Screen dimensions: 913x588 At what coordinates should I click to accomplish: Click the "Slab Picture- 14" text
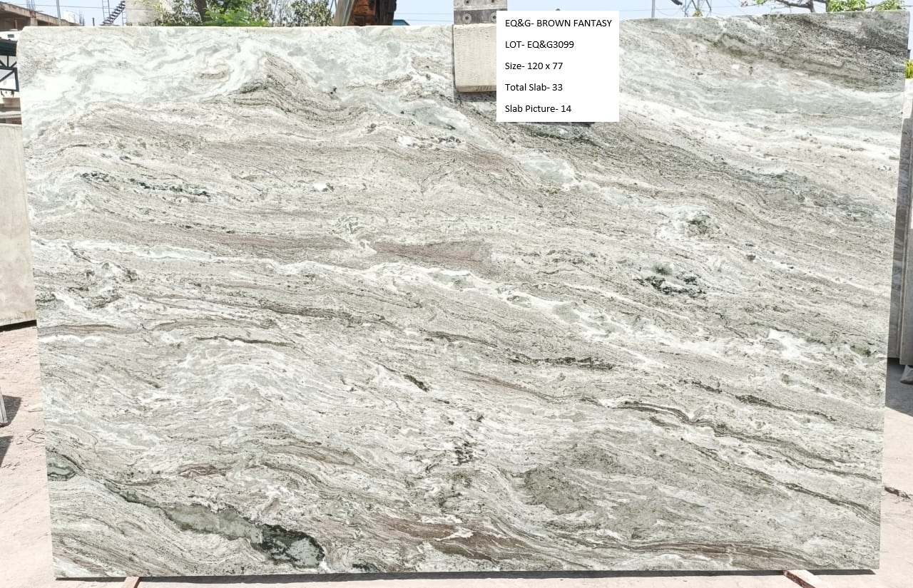click(x=538, y=109)
